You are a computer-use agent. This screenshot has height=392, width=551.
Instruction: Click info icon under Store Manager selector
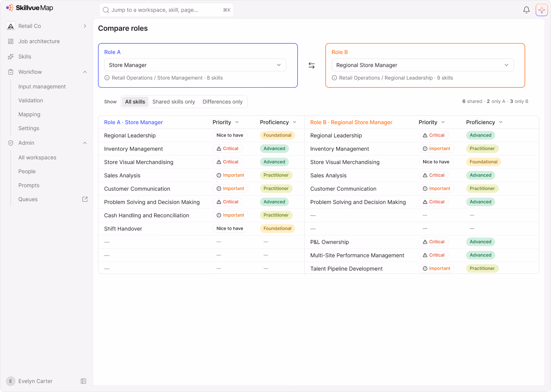[x=107, y=78]
